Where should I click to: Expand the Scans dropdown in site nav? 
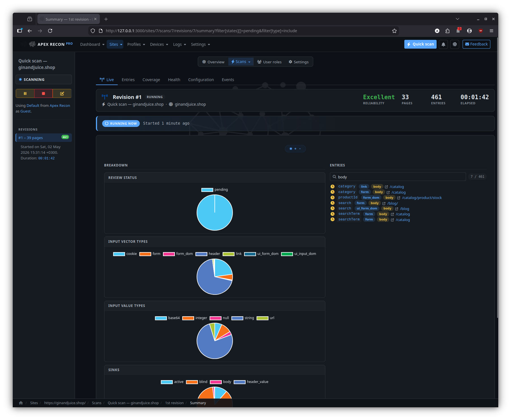click(x=241, y=62)
